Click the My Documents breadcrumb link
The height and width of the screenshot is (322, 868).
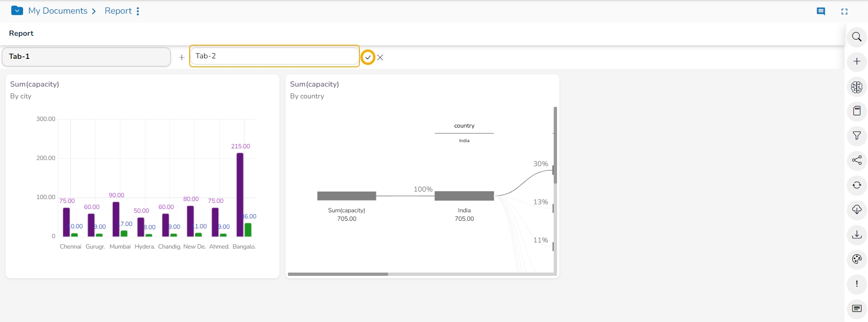coord(58,11)
